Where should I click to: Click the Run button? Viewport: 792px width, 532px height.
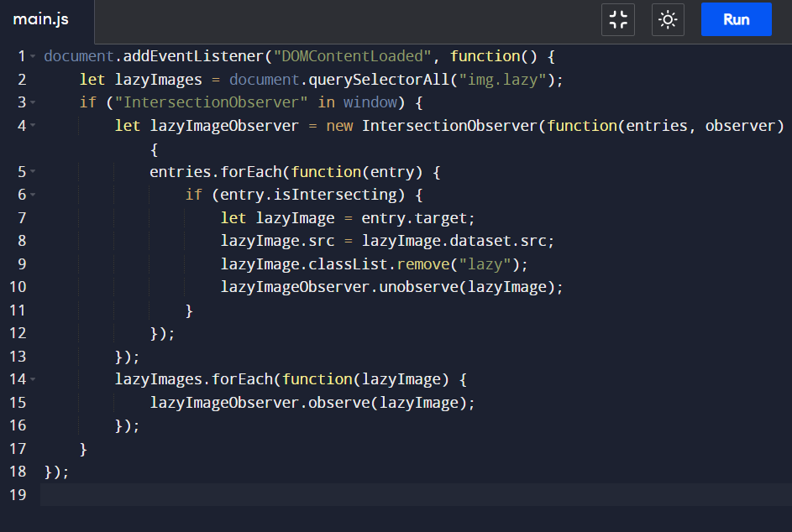coord(736,19)
